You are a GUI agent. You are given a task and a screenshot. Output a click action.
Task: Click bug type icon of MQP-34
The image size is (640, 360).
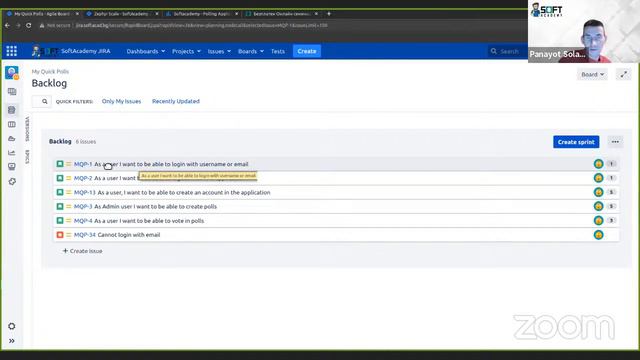[60, 235]
